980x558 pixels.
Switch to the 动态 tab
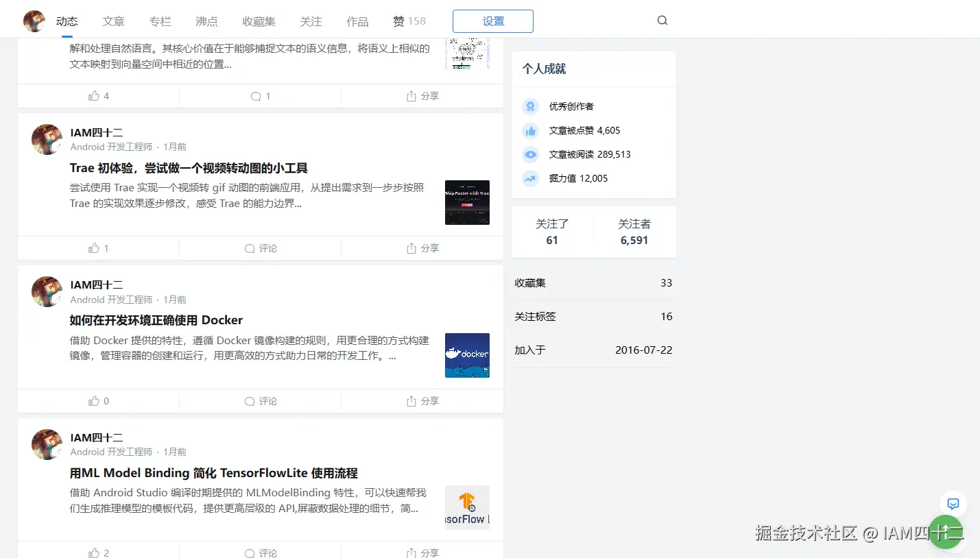(x=67, y=21)
